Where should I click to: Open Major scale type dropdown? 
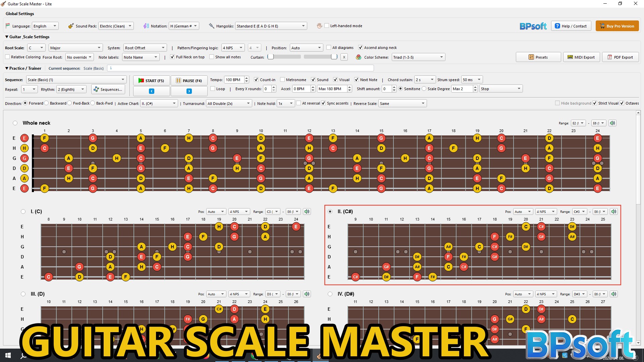tap(75, 48)
